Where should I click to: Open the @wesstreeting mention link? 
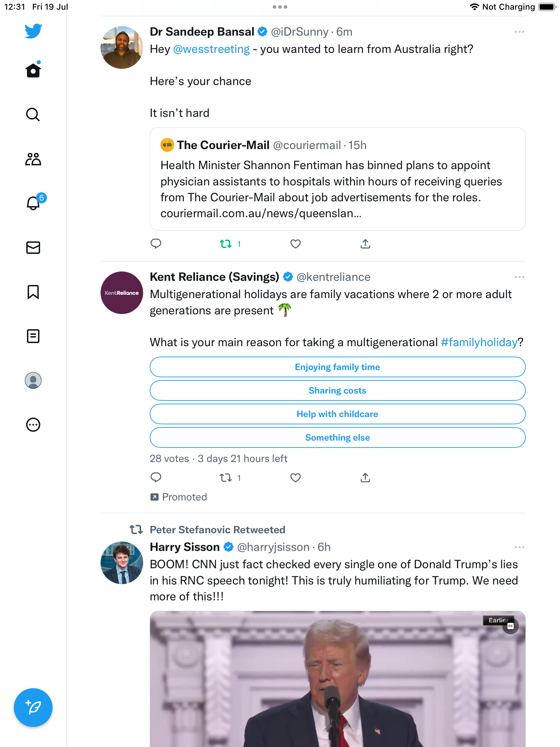[x=211, y=49]
